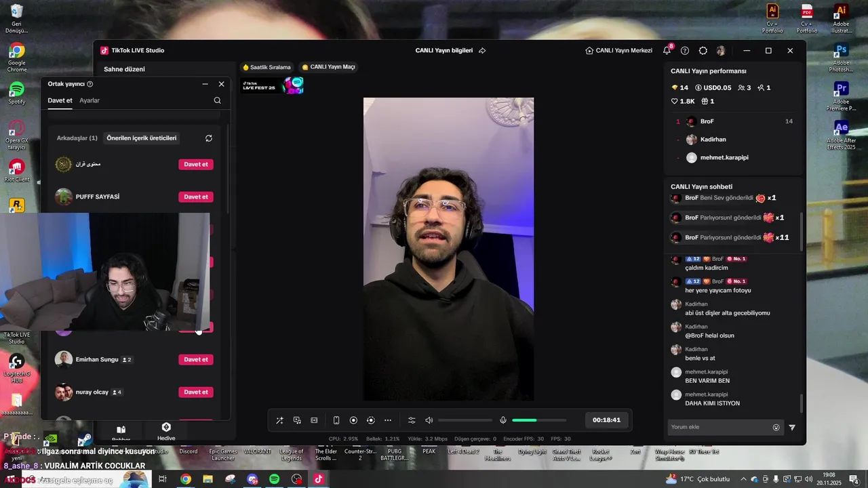Click the replay capture circle icon
The height and width of the screenshot is (488, 868).
[x=370, y=420]
